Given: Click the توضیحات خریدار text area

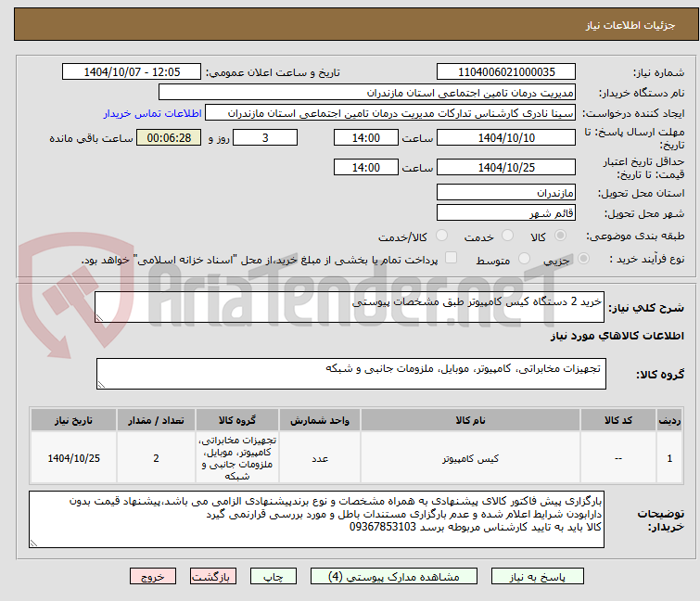Looking at the screenshot, I should [x=316, y=519].
